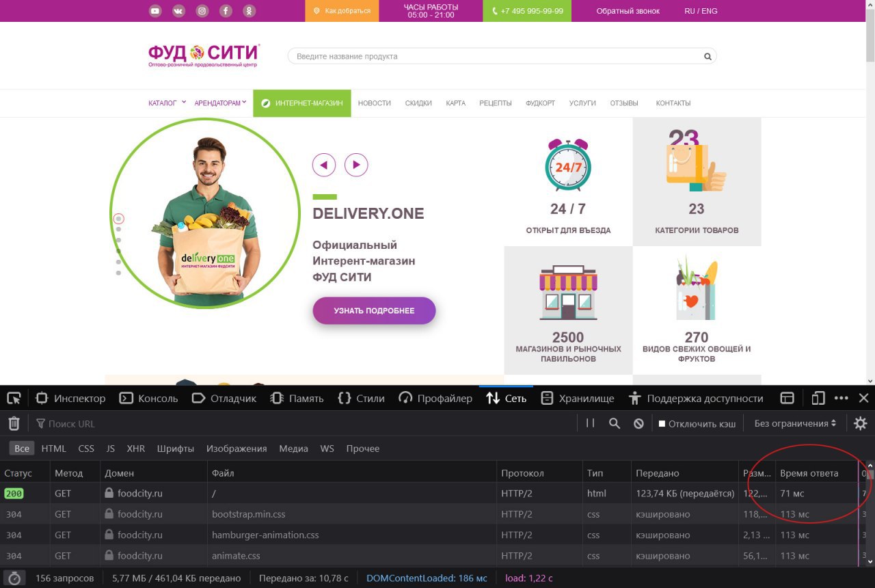Pause network recording
875x588 pixels.
click(x=591, y=424)
